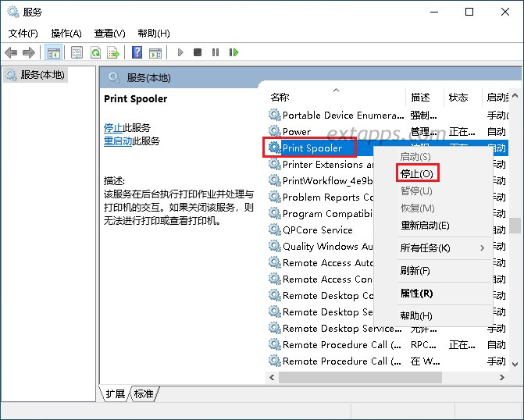Choose 停止(O) in the context menu
Screen dimensions: 524x420
pos(417,173)
